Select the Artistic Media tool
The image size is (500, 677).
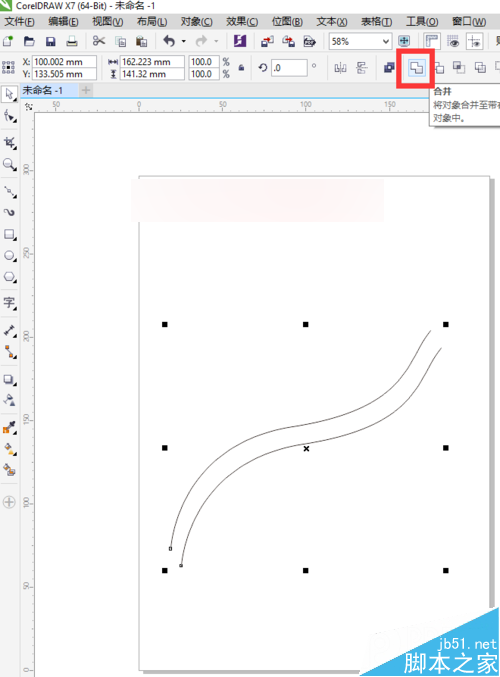[9, 212]
